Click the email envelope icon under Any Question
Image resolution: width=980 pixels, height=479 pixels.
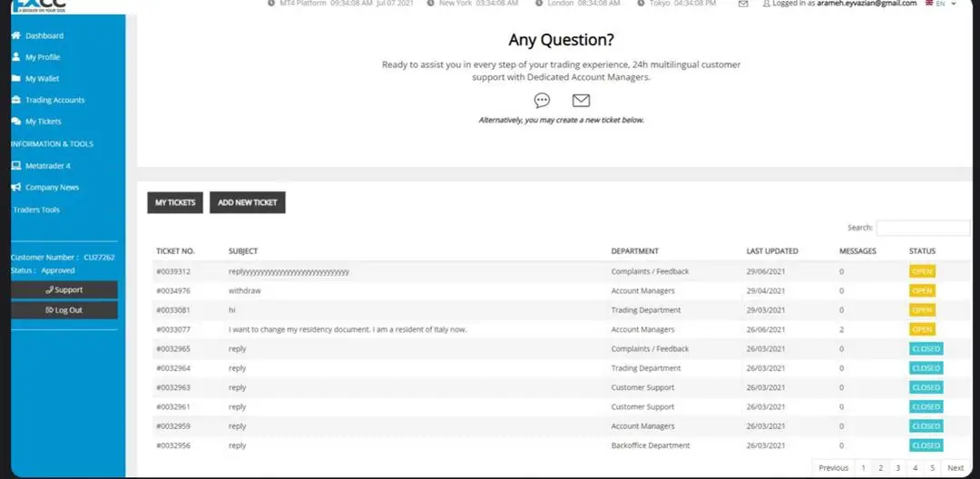[x=581, y=101]
